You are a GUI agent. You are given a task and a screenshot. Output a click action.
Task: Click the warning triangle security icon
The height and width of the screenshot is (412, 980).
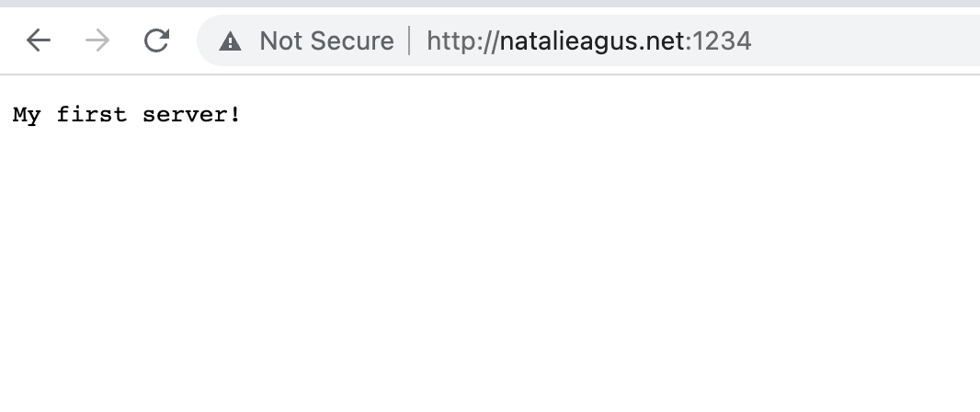coord(230,41)
